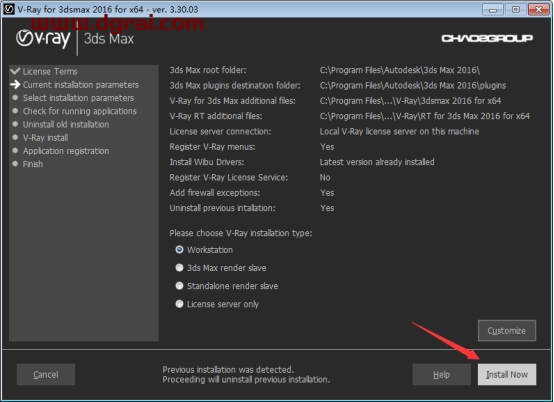Screen dimensions: 554x402
Task: Click the 3ds Max root folder path
Action: (400, 70)
